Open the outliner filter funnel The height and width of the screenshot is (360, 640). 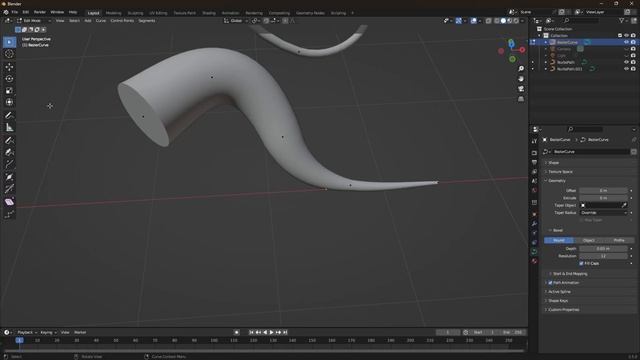(621, 20)
